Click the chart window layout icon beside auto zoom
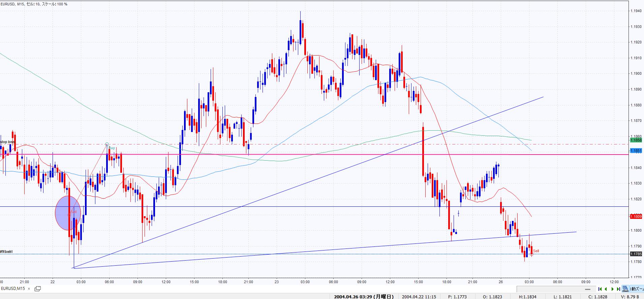This screenshot has height=299, width=644. [x=625, y=289]
